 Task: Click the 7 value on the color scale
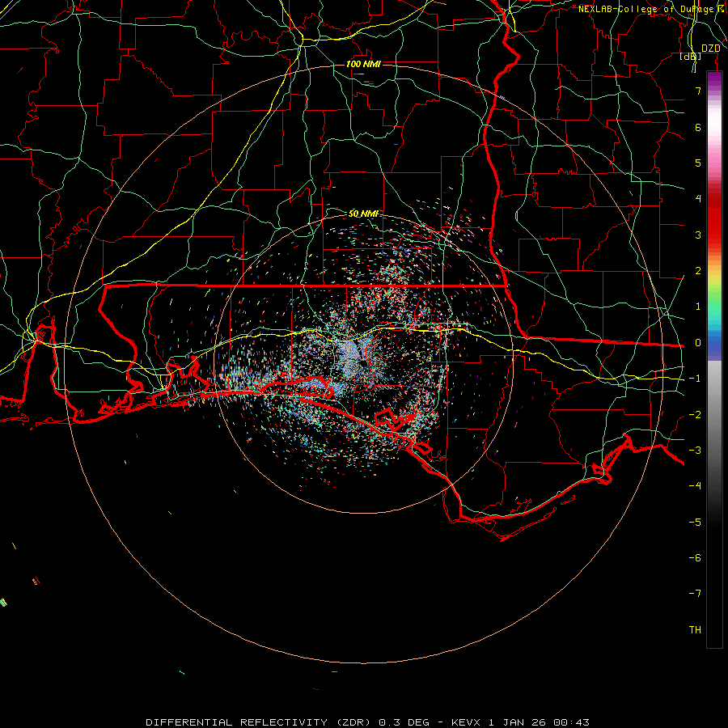pyautogui.click(x=698, y=91)
